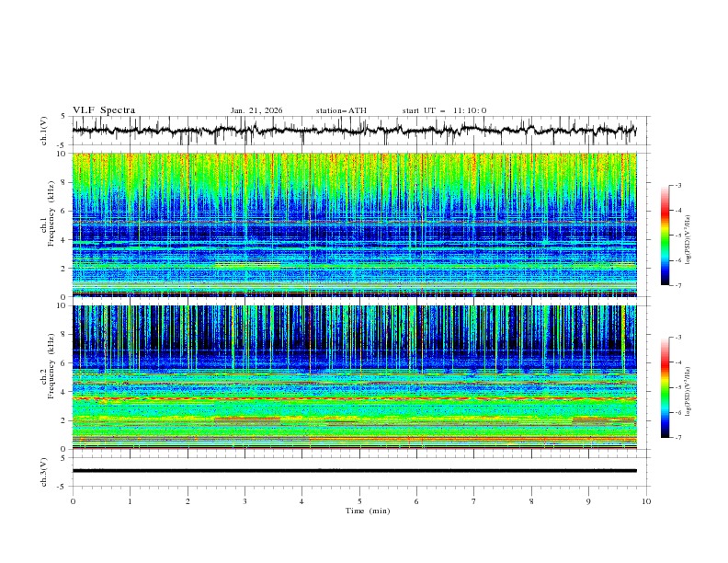
Task: Click the "4" label on the Time axis
Action: (x=302, y=501)
